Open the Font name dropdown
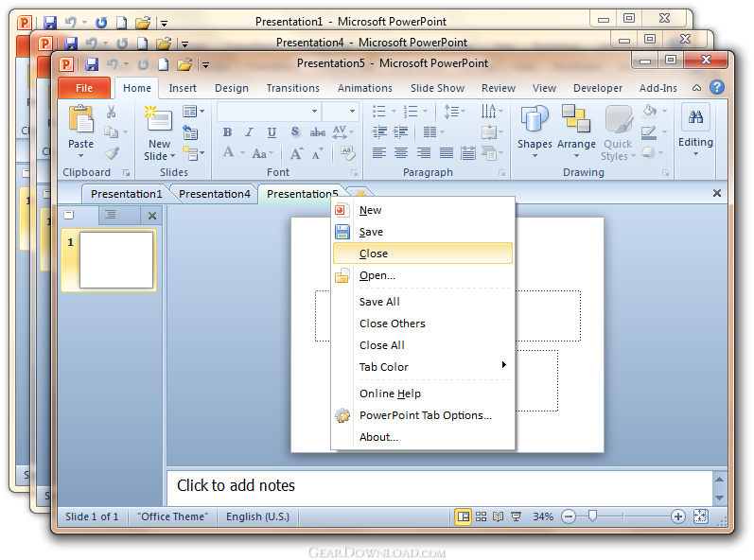 click(x=314, y=111)
